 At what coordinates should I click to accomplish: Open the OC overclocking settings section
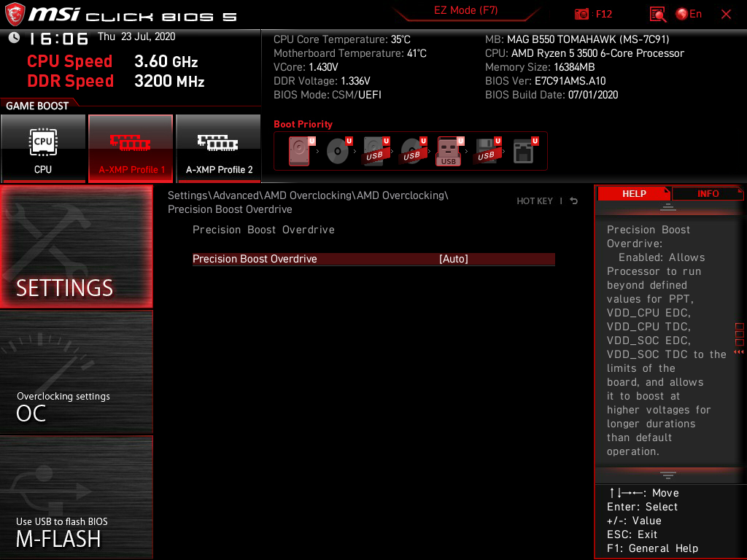(x=76, y=373)
